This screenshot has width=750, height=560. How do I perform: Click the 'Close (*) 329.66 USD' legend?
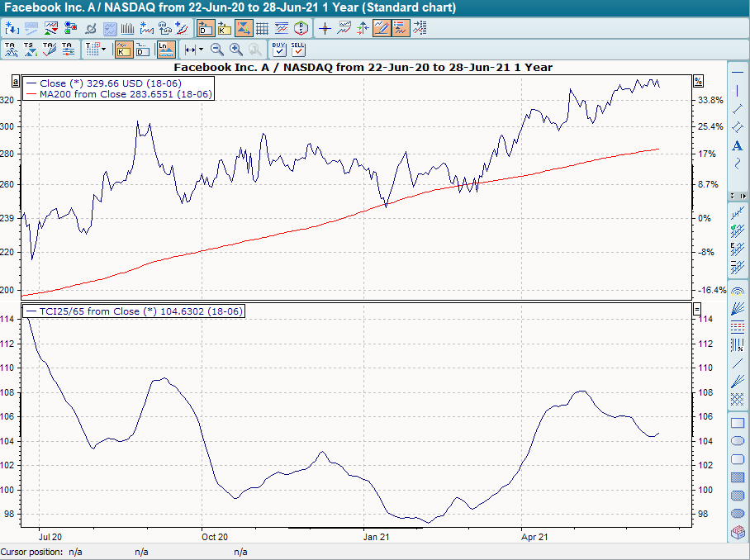tap(110, 83)
